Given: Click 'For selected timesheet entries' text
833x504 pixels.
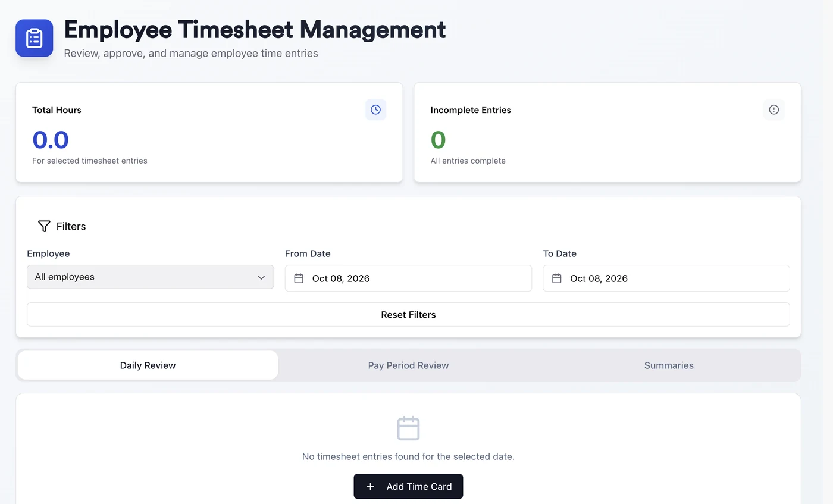Looking at the screenshot, I should [x=90, y=161].
